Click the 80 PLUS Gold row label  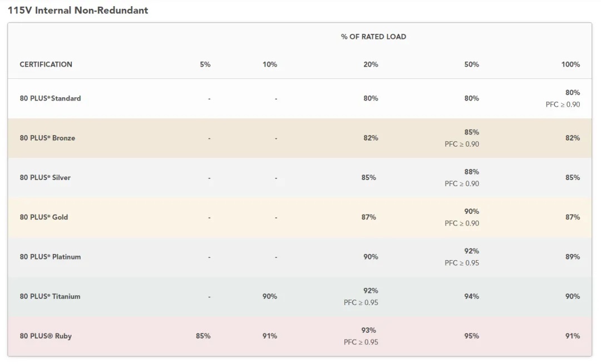(x=44, y=217)
